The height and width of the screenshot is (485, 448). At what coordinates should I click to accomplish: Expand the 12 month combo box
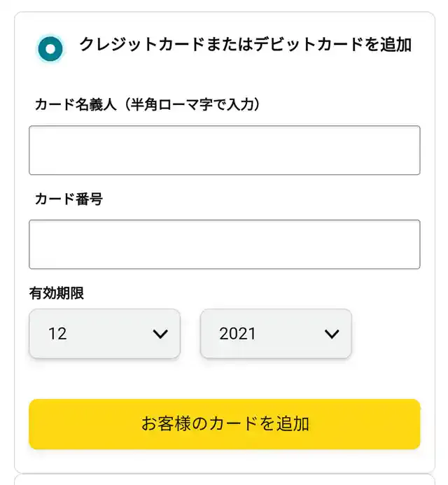tap(104, 334)
